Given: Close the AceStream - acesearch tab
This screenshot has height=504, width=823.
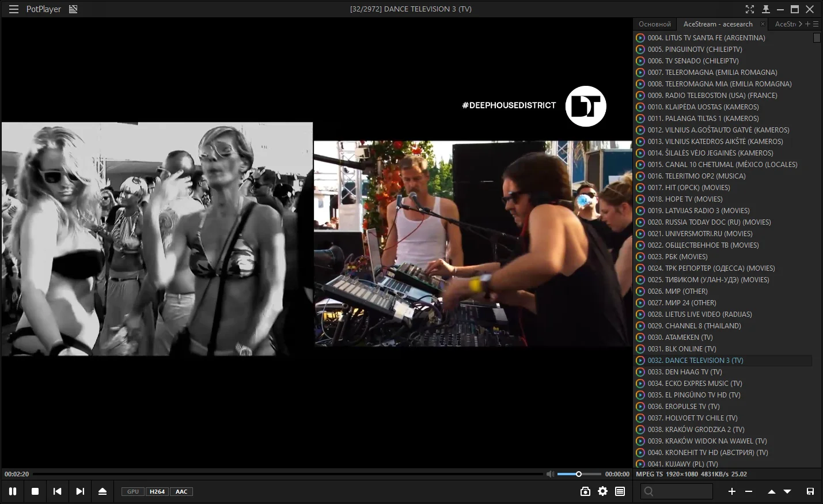Looking at the screenshot, I should pos(763,24).
